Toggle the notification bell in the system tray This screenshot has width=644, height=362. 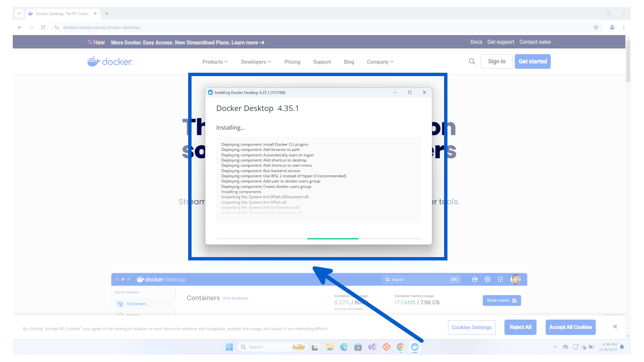click(x=622, y=347)
